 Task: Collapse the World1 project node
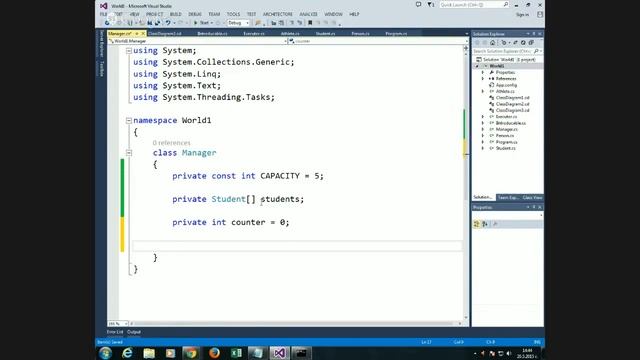click(477, 66)
